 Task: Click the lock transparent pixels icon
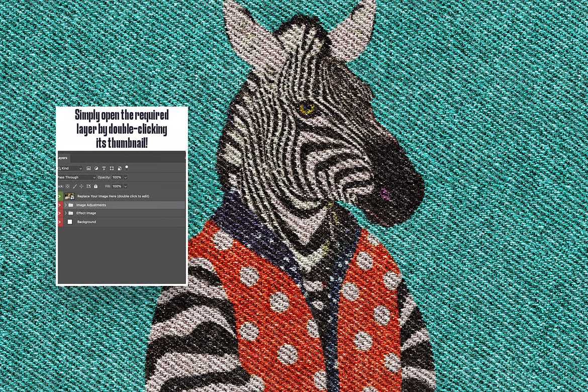67,186
